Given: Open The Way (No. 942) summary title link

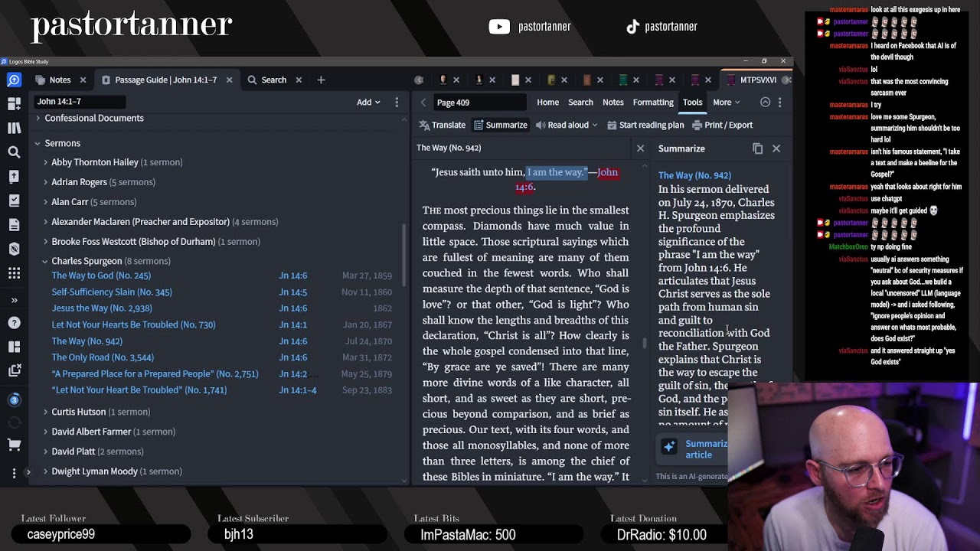Looking at the screenshot, I should click(x=694, y=175).
